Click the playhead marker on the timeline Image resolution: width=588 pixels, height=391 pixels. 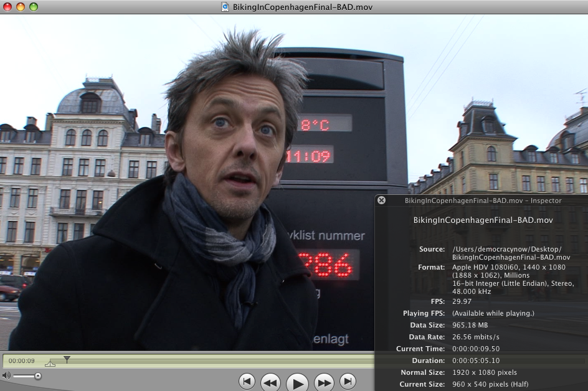(x=67, y=359)
